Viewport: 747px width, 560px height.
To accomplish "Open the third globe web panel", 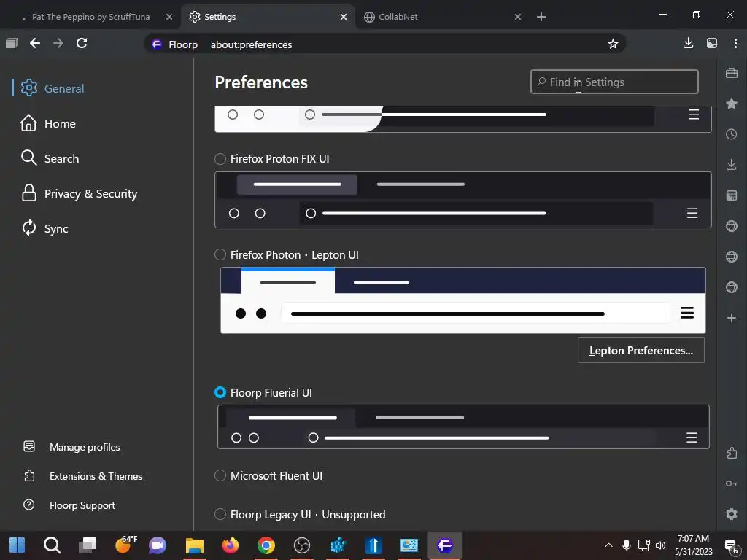I will 732,287.
